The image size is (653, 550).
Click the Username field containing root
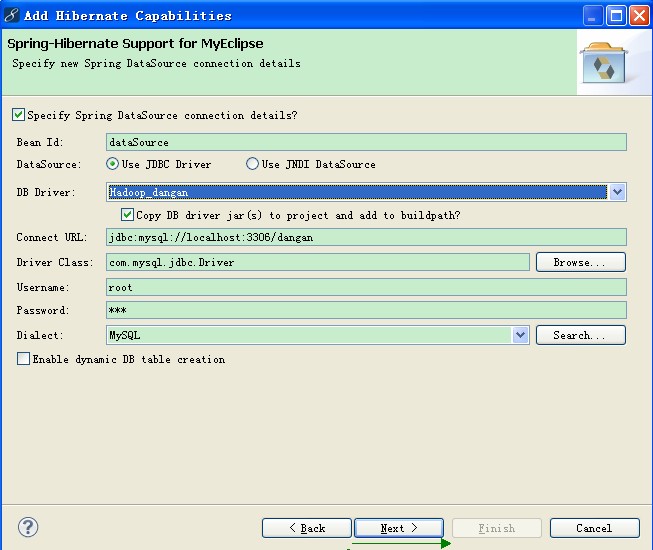coord(366,287)
